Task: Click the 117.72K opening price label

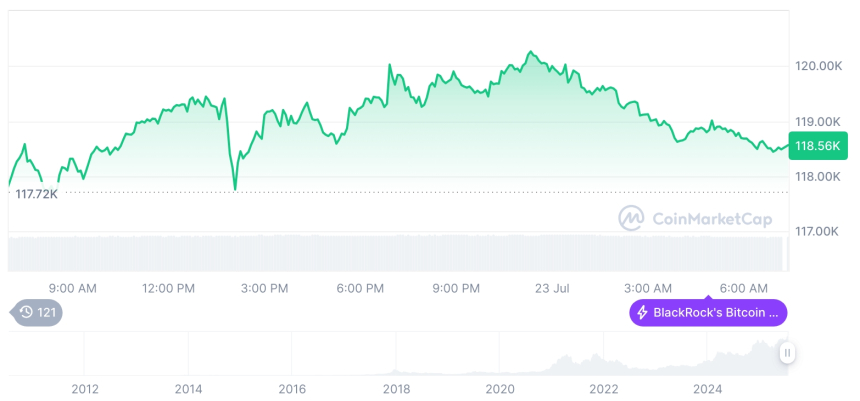Action: 37,193
